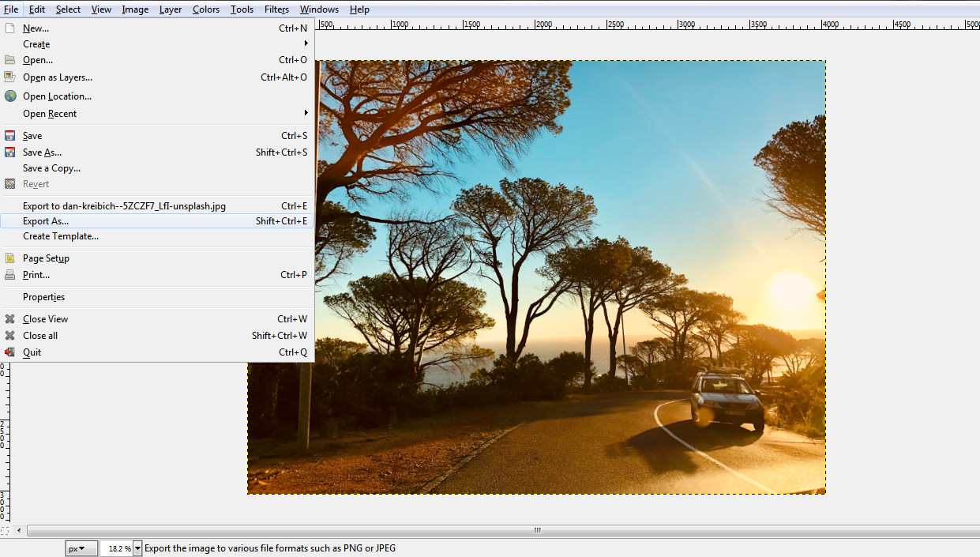This screenshot has height=557, width=980.
Task: Open the Filters menu
Action: pyautogui.click(x=276, y=9)
